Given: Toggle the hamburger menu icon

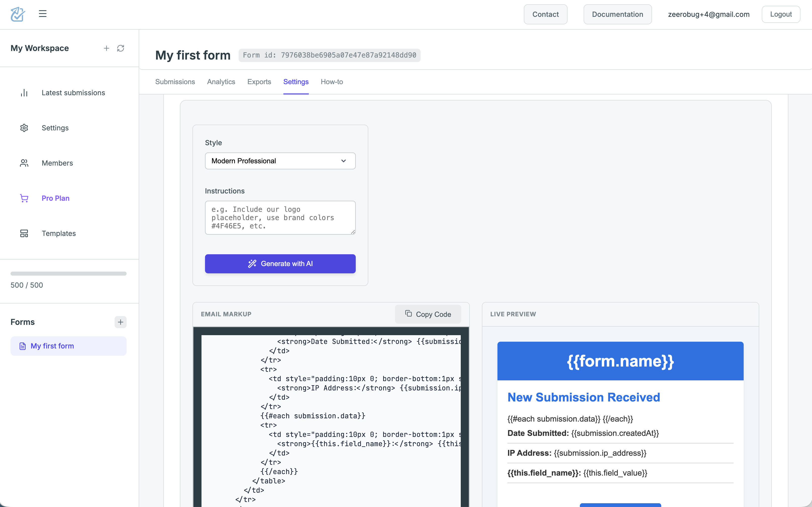Looking at the screenshot, I should pyautogui.click(x=42, y=14).
